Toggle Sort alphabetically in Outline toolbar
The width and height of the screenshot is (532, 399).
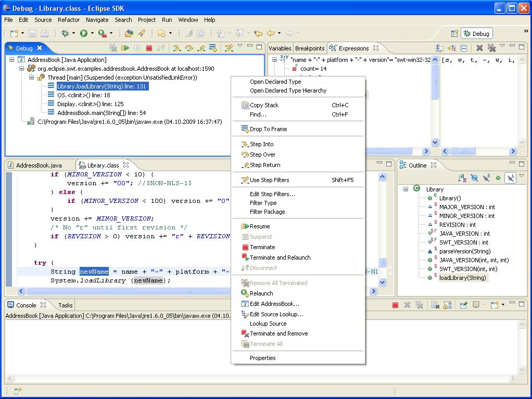coord(462,177)
